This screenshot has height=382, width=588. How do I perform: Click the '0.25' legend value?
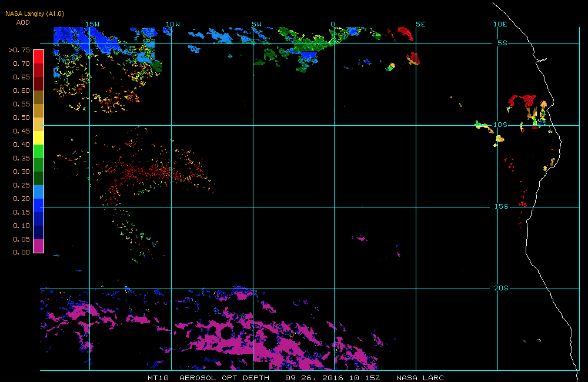point(21,185)
